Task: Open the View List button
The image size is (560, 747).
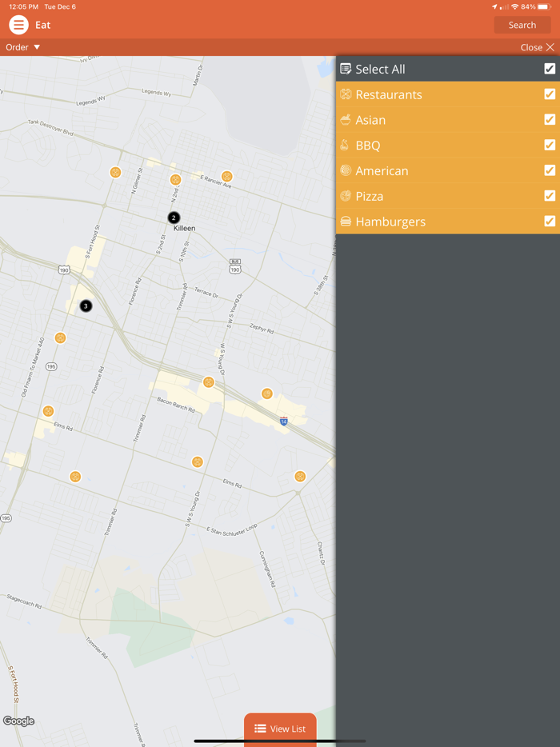Action: (x=280, y=729)
